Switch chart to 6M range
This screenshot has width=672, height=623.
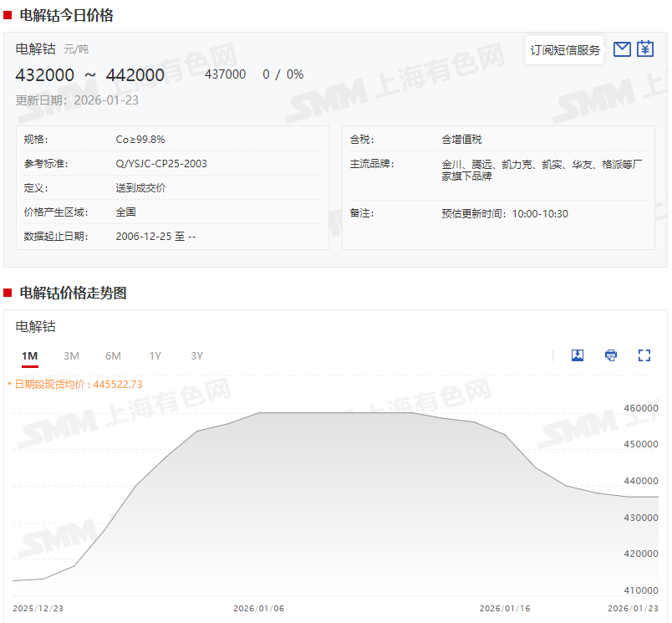coord(113,356)
